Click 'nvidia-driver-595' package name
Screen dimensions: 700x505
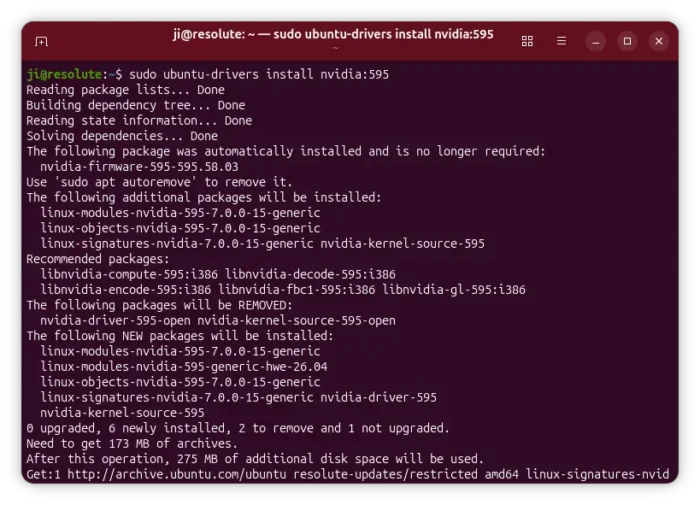[x=379, y=397]
